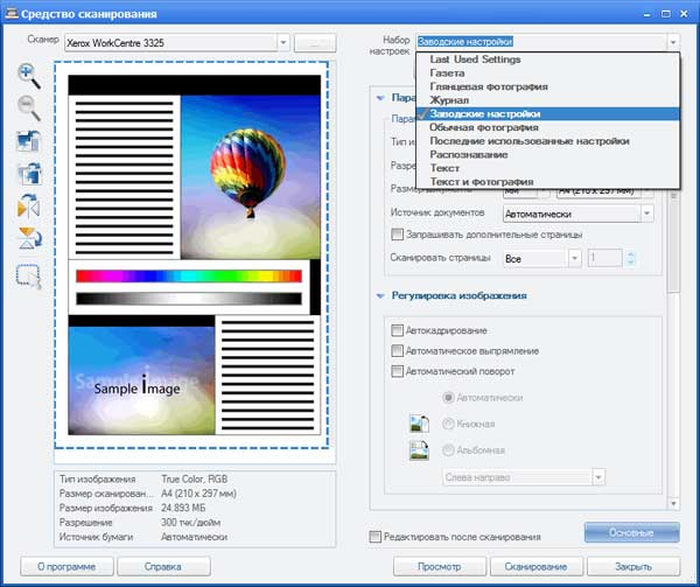The width and height of the screenshot is (700, 587).
Task: Click the rainbow color bar in preview
Action: [x=189, y=276]
